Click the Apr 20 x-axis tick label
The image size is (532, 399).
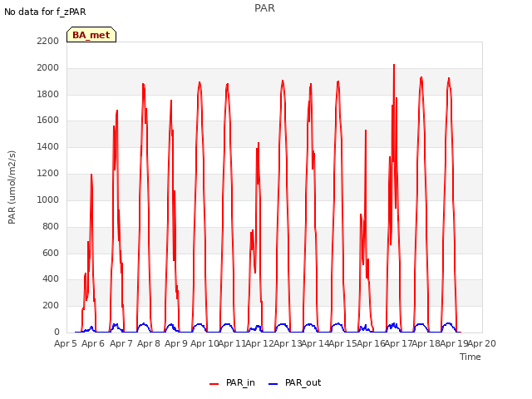tap(482, 343)
